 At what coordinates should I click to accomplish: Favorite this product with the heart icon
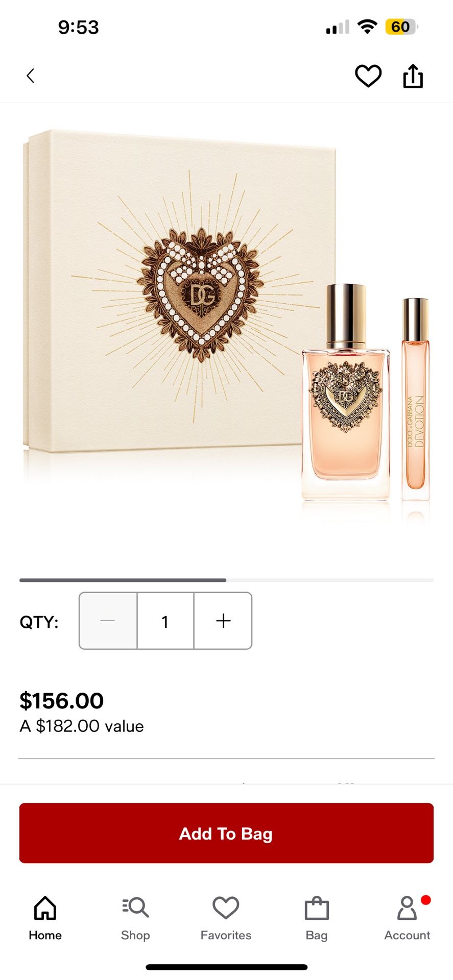pyautogui.click(x=368, y=76)
